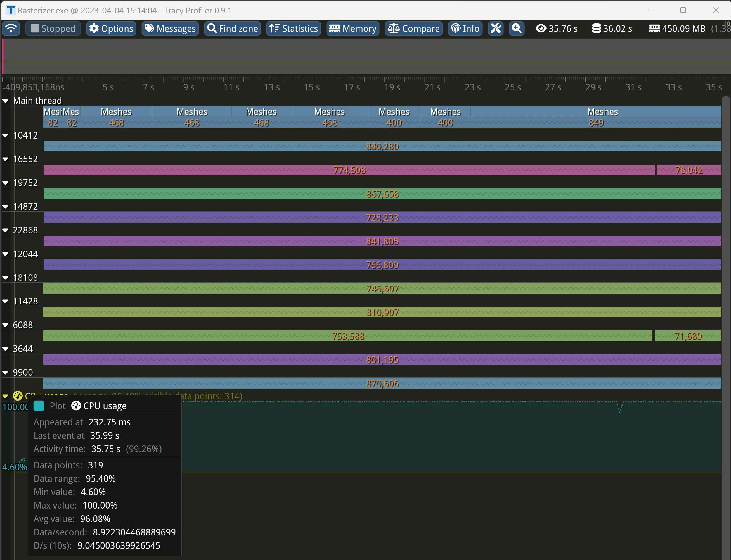
Task: Click the 867,658 zone in thread 19752
Action: coord(382,194)
